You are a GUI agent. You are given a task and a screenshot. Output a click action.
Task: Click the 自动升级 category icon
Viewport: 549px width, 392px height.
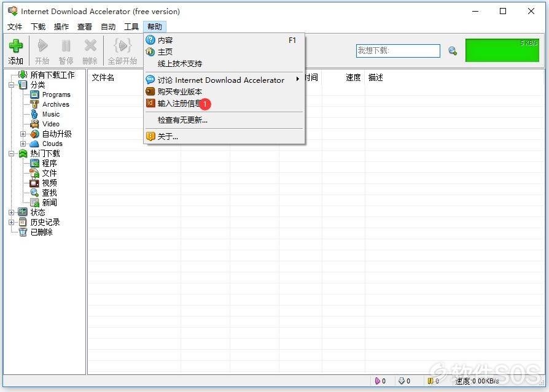[x=34, y=134]
